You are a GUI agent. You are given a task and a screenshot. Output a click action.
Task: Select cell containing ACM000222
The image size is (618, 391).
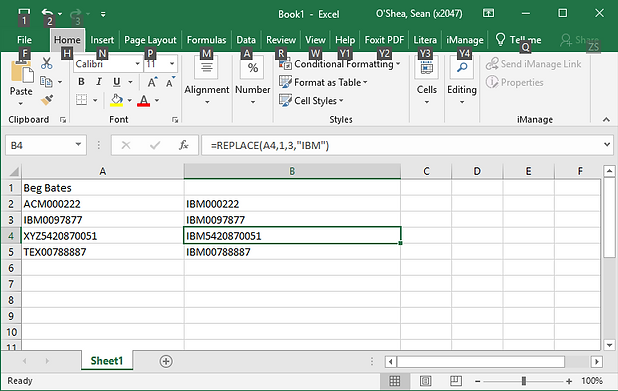pos(102,204)
